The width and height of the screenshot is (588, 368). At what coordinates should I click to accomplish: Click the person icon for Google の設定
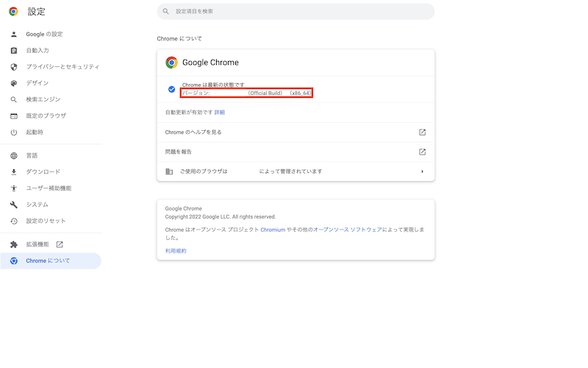[14, 34]
